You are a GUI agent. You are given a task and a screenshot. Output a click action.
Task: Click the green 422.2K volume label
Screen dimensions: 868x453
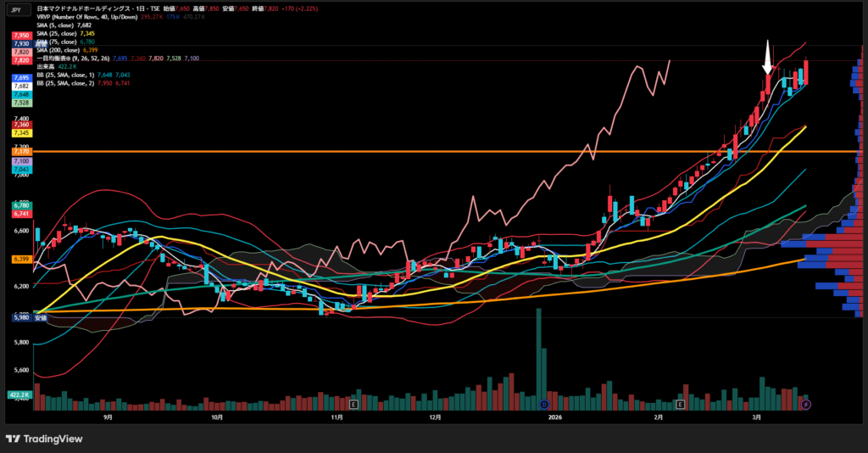coord(20,394)
